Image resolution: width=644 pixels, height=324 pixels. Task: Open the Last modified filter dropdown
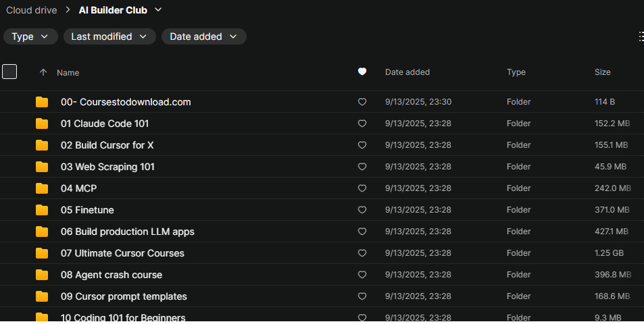pos(109,36)
